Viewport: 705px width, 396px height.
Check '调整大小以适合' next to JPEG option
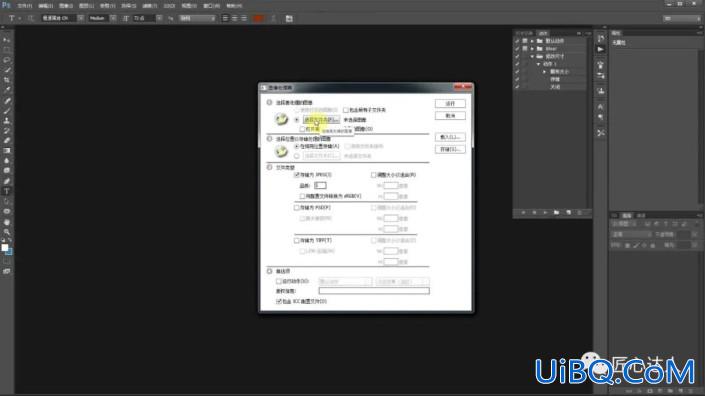tap(374, 175)
